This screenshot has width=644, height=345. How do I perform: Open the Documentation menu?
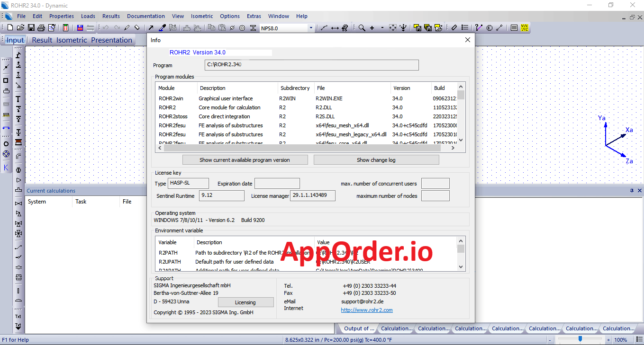pos(146,16)
